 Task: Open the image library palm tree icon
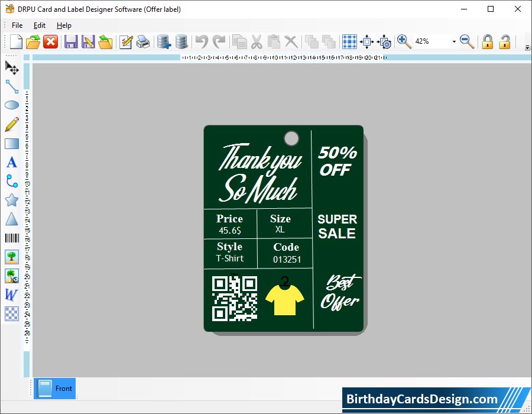12,276
